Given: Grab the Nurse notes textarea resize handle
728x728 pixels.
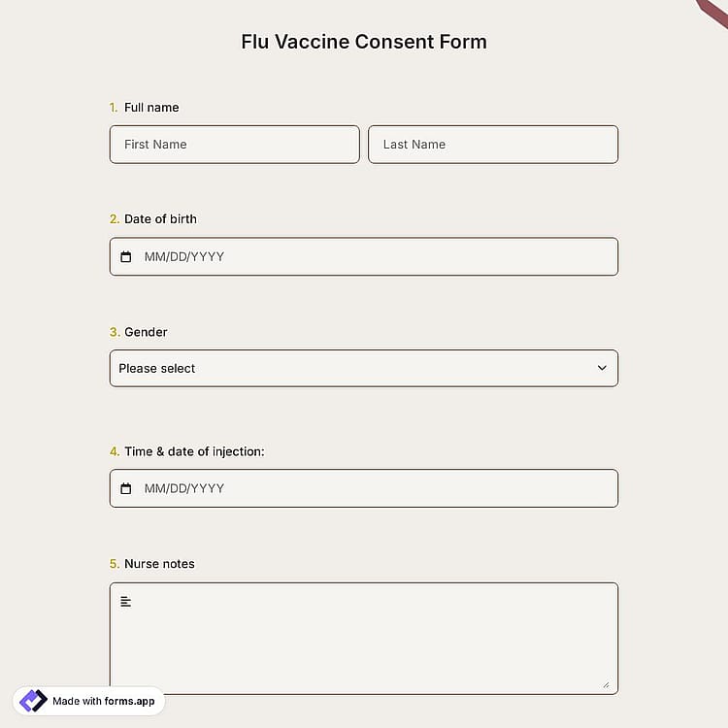Looking at the screenshot, I should [x=606, y=685].
